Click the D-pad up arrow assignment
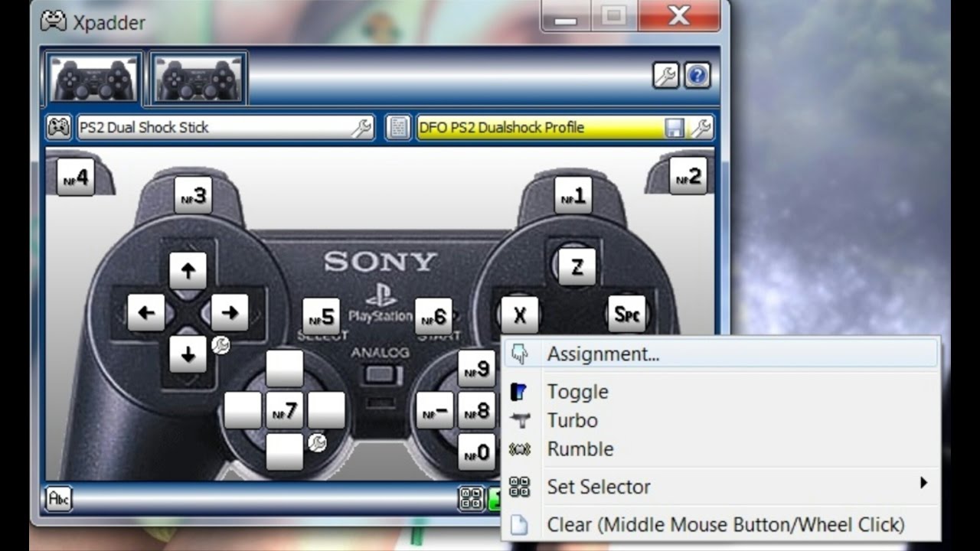 click(188, 270)
